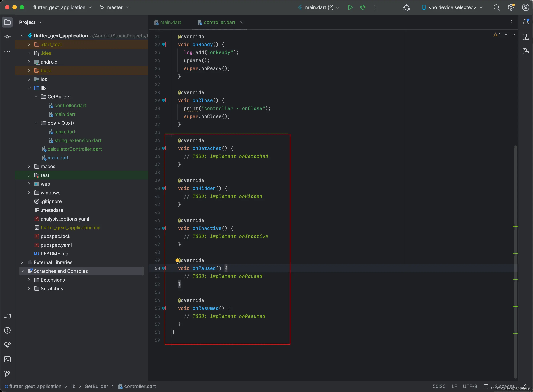Click the green Run button
This screenshot has height=392, width=533.
click(x=350, y=7)
